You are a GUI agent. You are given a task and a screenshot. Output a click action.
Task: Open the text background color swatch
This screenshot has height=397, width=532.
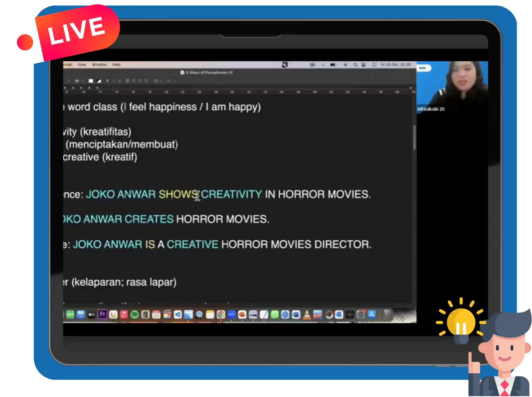(99, 81)
